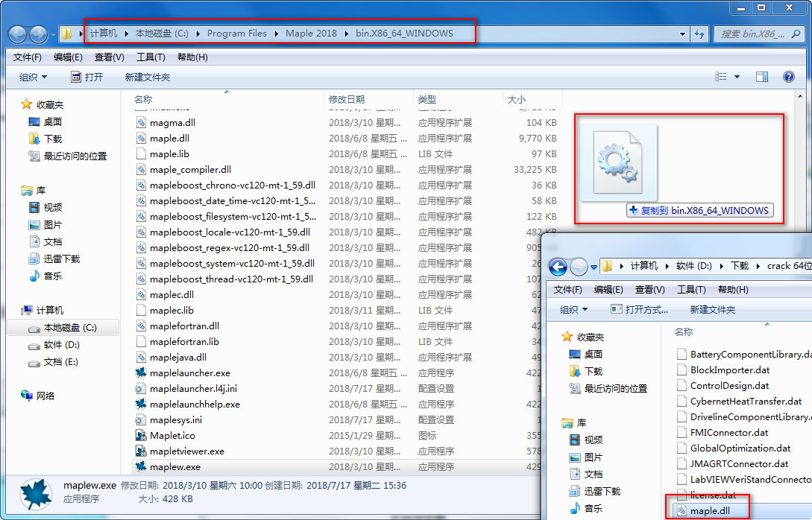
Task: Select the maple_compiler.dll file icon
Action: (141, 169)
